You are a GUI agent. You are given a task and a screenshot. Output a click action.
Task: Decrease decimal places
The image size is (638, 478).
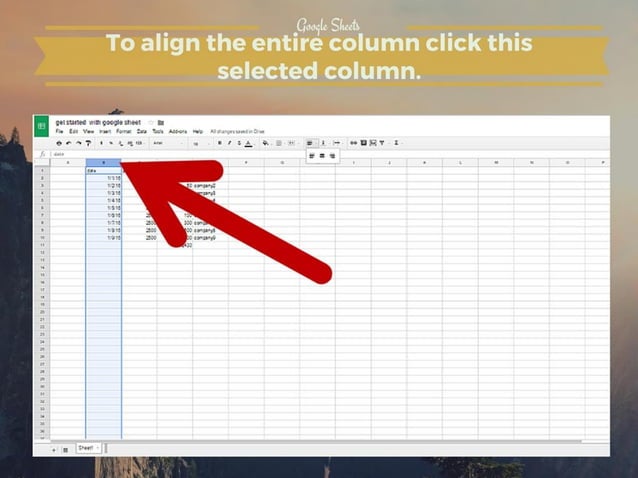point(121,143)
